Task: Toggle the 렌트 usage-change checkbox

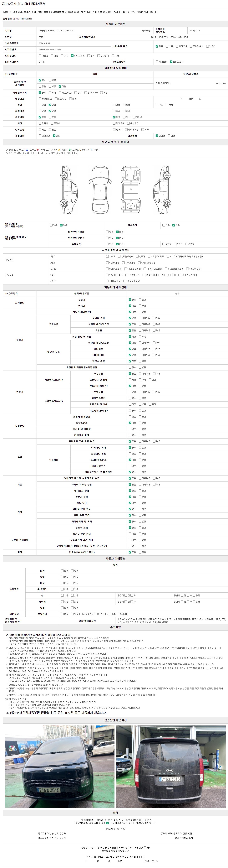Action: coord(114,117)
